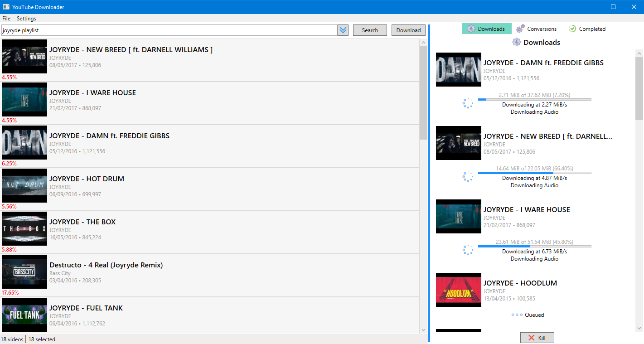The width and height of the screenshot is (644, 344).
Task: Select I WARE HOUSE thumbnail in search results
Action: click(24, 99)
